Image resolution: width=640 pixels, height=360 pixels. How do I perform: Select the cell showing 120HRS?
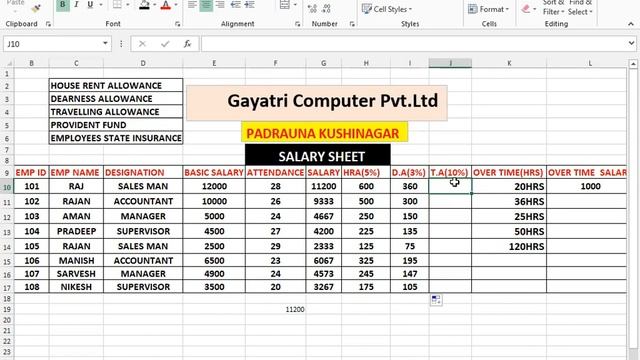pos(509,247)
